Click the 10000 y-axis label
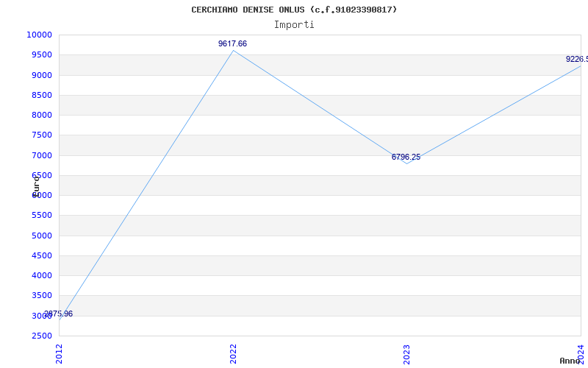Image resolution: width=588 pixels, height=368 pixels. click(x=39, y=35)
